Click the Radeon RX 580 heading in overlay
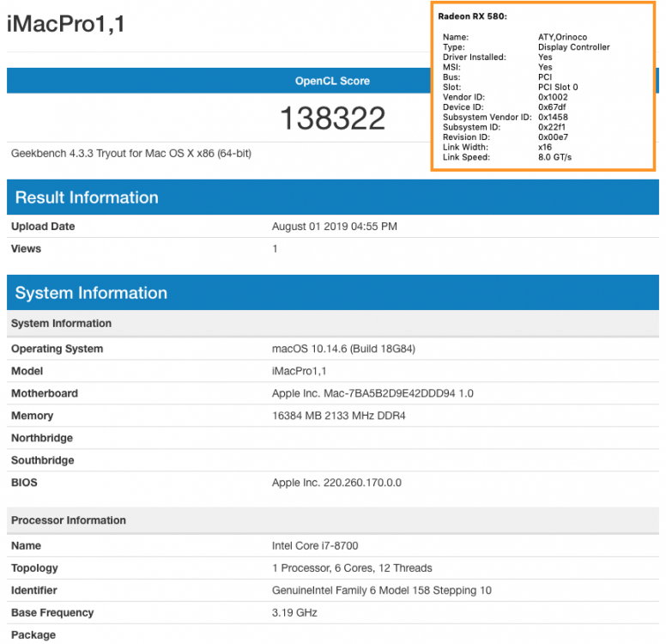 click(x=472, y=16)
